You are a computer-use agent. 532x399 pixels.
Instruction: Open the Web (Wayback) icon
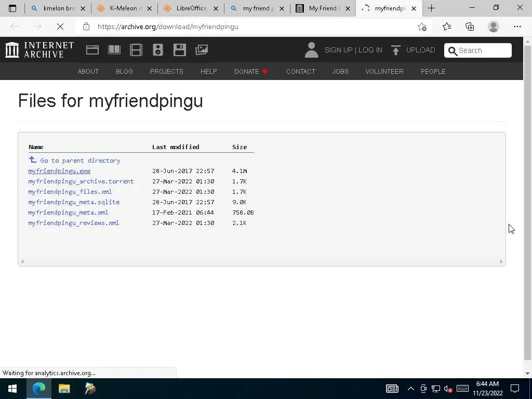92,50
